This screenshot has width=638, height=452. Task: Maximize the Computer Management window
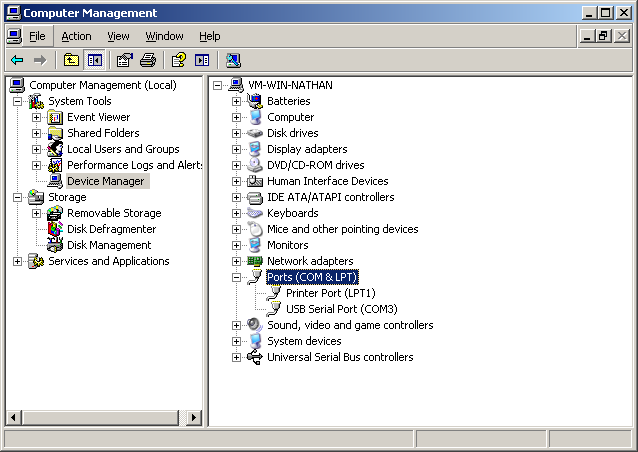606,13
